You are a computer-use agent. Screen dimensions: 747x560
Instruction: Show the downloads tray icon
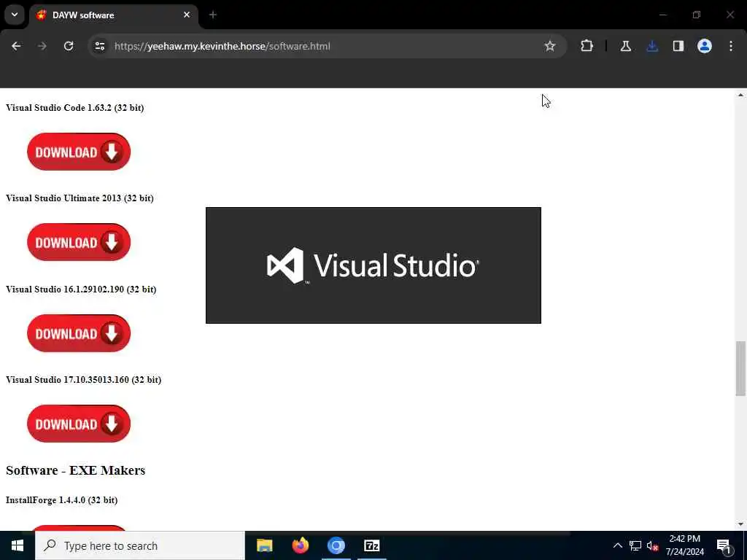pos(652,46)
